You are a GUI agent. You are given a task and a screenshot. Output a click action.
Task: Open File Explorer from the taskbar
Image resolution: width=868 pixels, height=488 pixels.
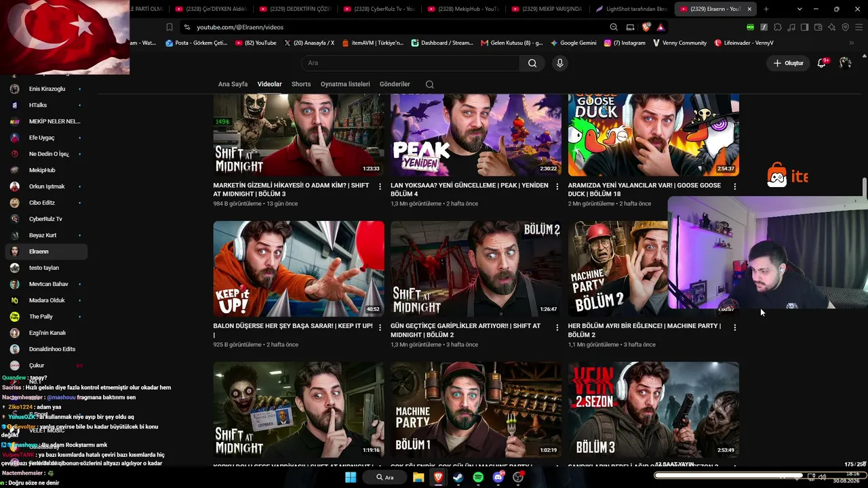click(x=418, y=477)
